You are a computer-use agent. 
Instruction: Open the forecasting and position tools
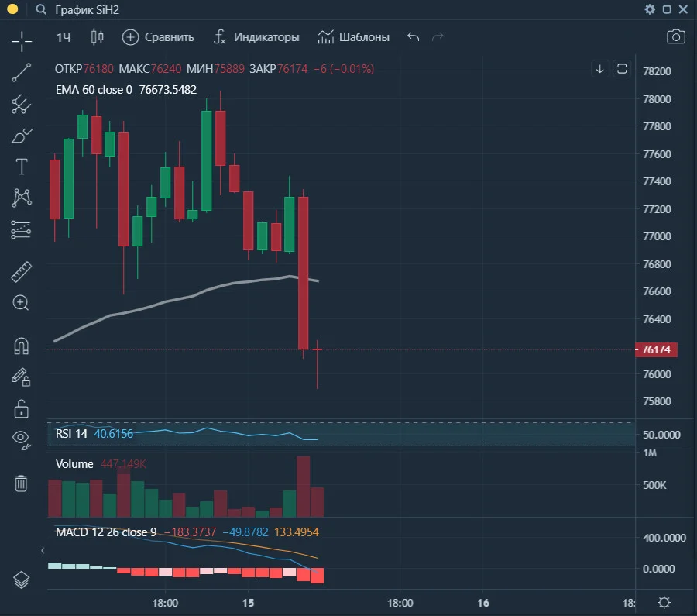click(x=22, y=229)
